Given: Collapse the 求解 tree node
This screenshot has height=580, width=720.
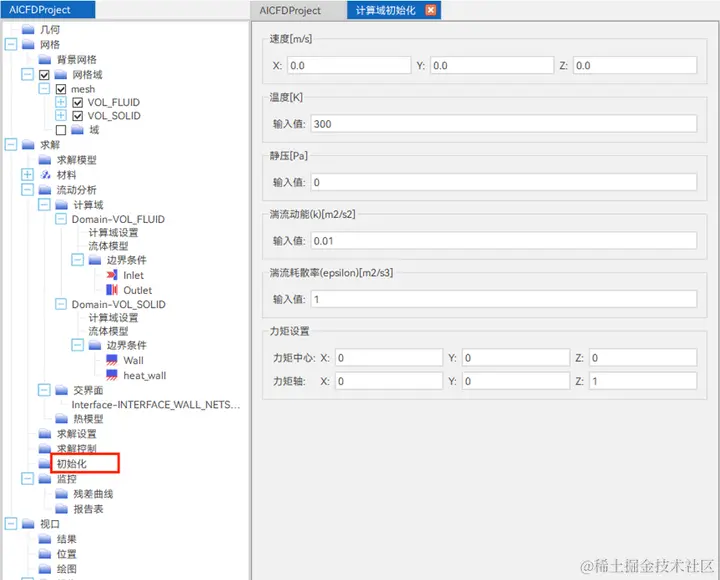Looking at the screenshot, I should pyautogui.click(x=11, y=145).
